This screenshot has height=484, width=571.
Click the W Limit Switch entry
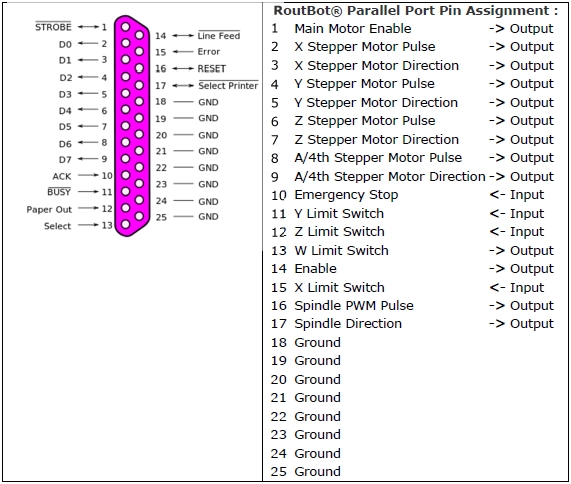coord(342,251)
